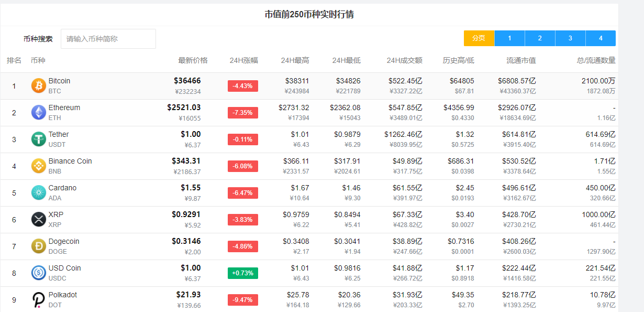Open the Bitcoin name link
This screenshot has width=644, height=312.
[x=59, y=81]
